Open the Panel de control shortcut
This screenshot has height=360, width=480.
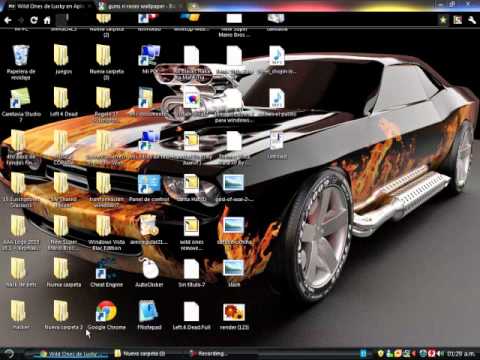[149, 188]
